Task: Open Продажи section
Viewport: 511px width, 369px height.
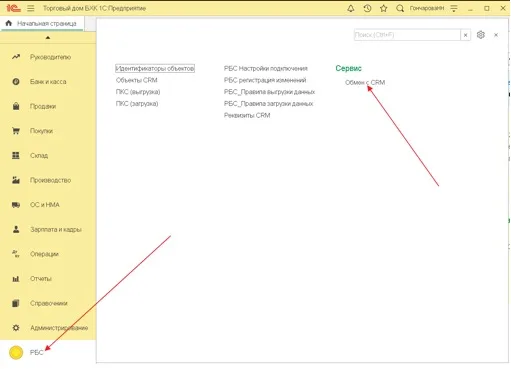Action: 43,106
